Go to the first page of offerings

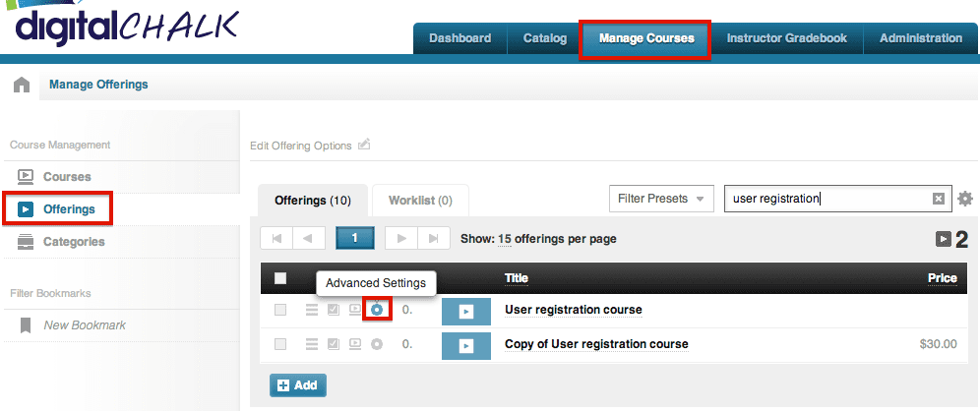point(276,239)
